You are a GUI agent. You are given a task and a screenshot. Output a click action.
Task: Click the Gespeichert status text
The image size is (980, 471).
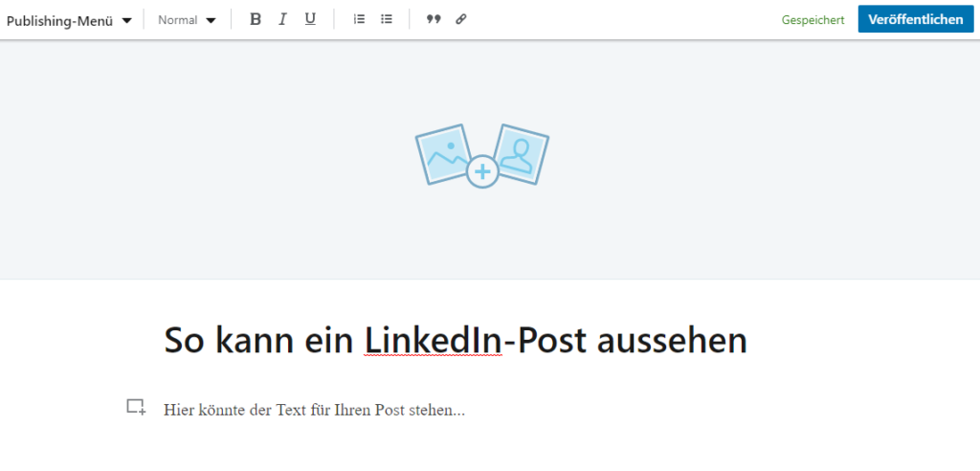pos(813,20)
